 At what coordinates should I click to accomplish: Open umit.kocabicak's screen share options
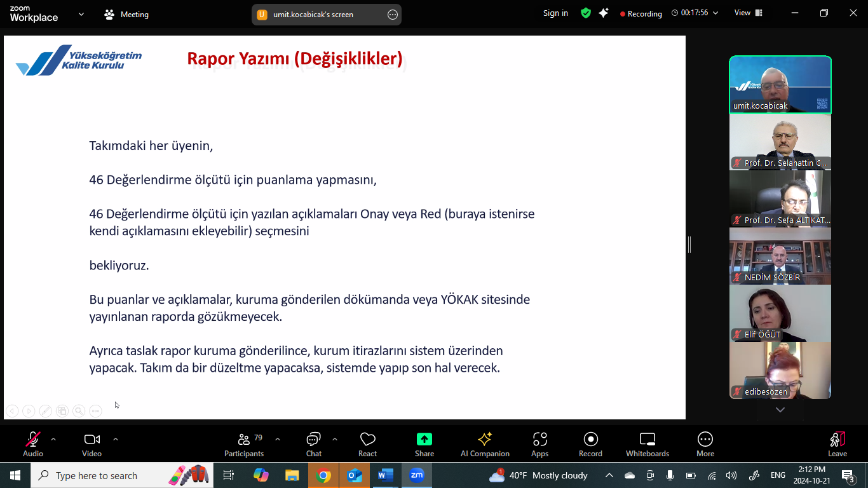393,15
